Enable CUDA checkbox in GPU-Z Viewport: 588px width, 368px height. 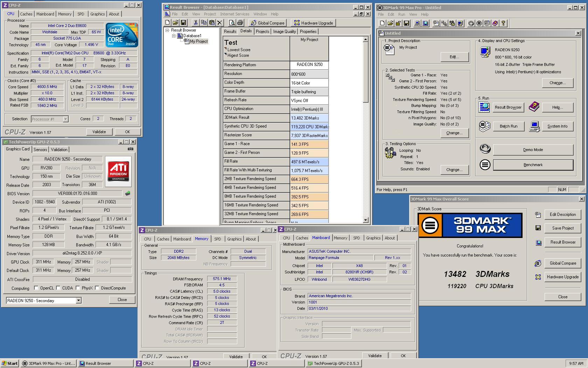pyautogui.click(x=58, y=288)
